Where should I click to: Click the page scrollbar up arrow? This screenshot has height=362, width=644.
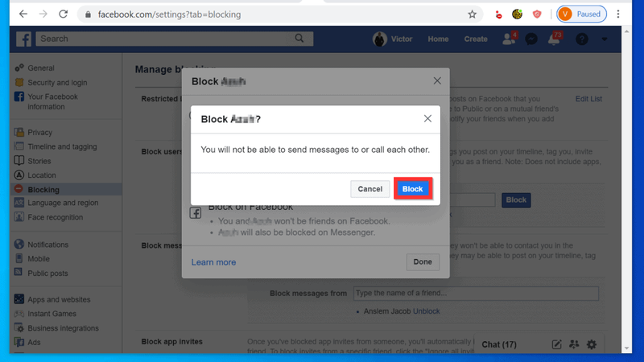point(626,31)
